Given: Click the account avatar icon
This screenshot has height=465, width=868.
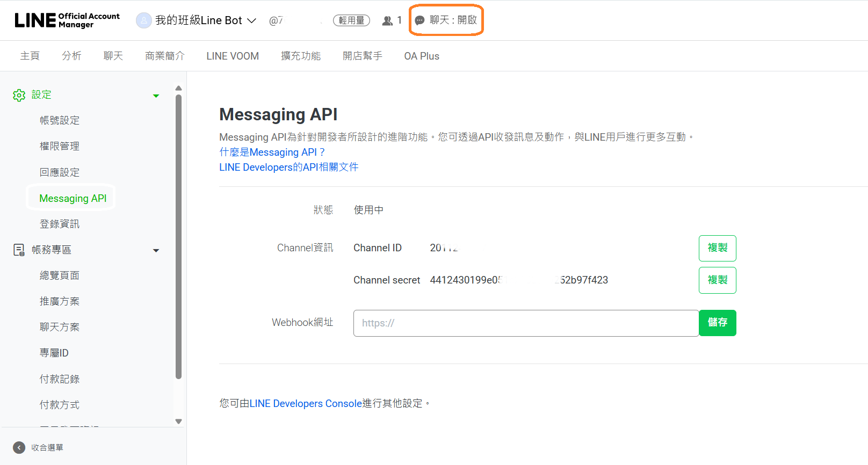Looking at the screenshot, I should (x=144, y=20).
